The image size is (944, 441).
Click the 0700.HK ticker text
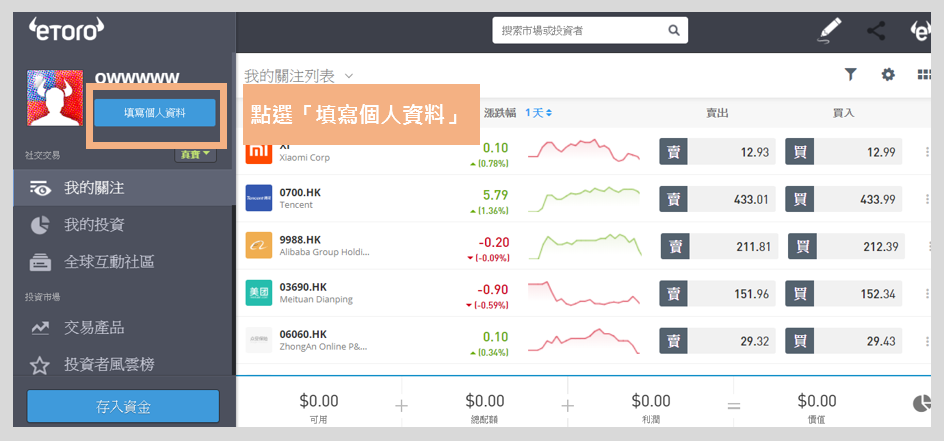click(x=300, y=193)
